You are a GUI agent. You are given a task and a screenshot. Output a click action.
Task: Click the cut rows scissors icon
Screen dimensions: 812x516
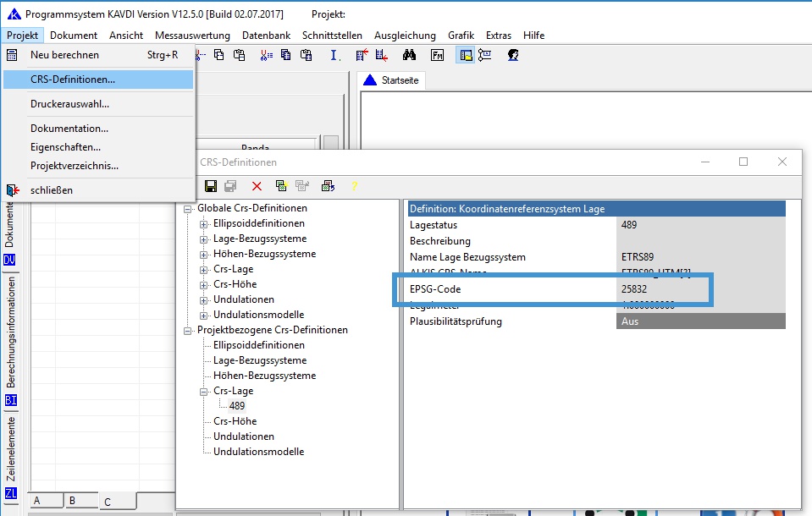pyautogui.click(x=266, y=55)
